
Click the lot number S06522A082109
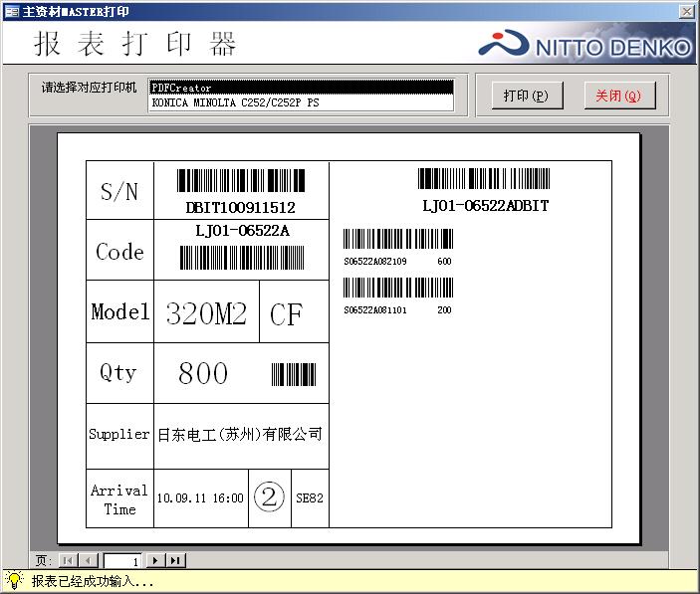pos(375,262)
